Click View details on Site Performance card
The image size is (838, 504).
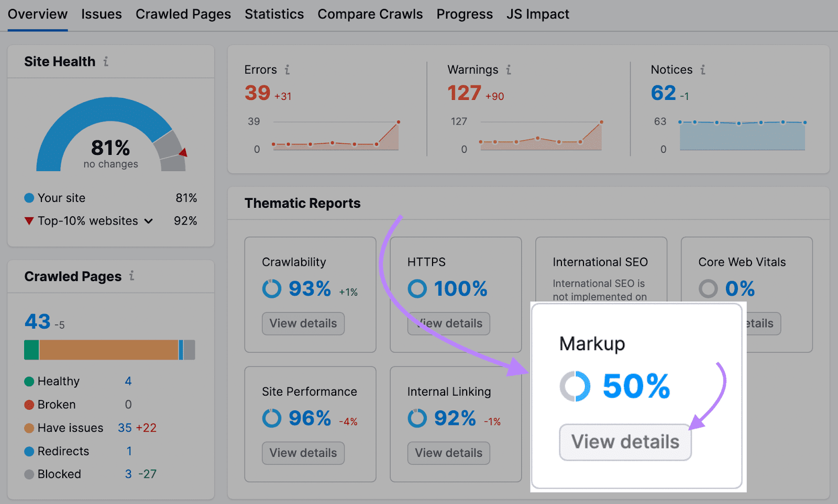(x=303, y=453)
